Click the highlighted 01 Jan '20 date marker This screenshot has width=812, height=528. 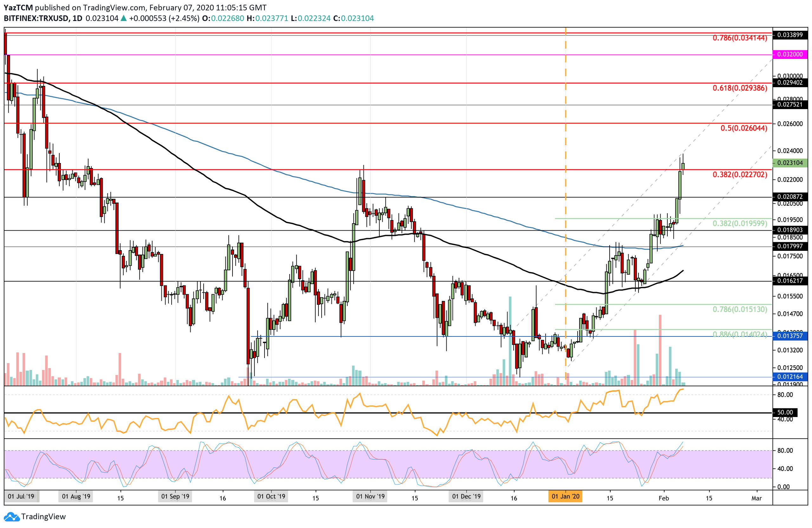[x=565, y=497]
